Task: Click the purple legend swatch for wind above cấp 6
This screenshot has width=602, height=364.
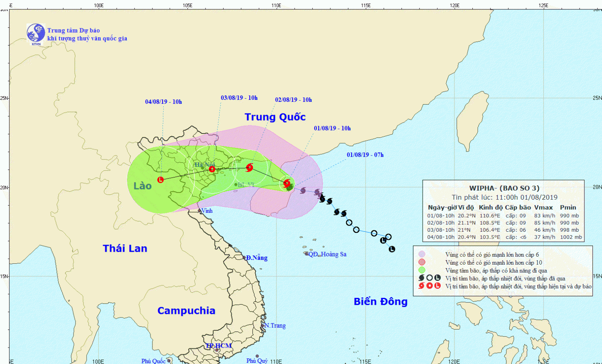Action: coord(422,254)
